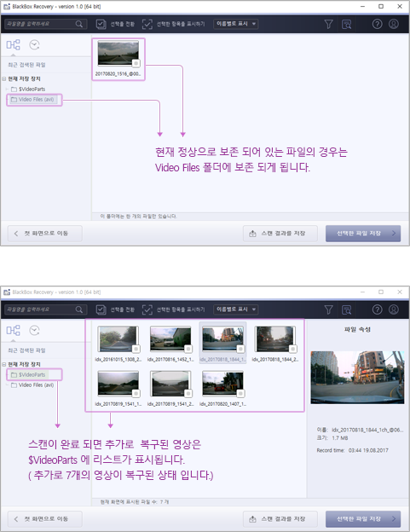Click search field in single-file window
The width and height of the screenshot is (410, 532).
click(46, 24)
